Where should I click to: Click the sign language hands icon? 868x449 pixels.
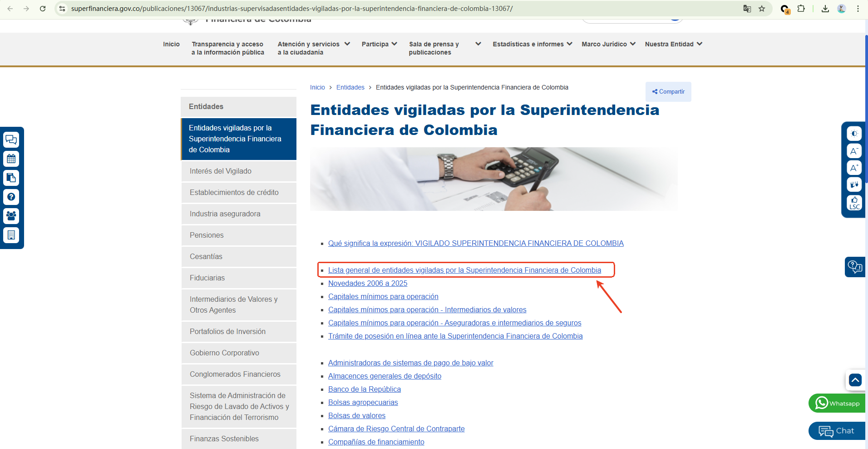854,185
